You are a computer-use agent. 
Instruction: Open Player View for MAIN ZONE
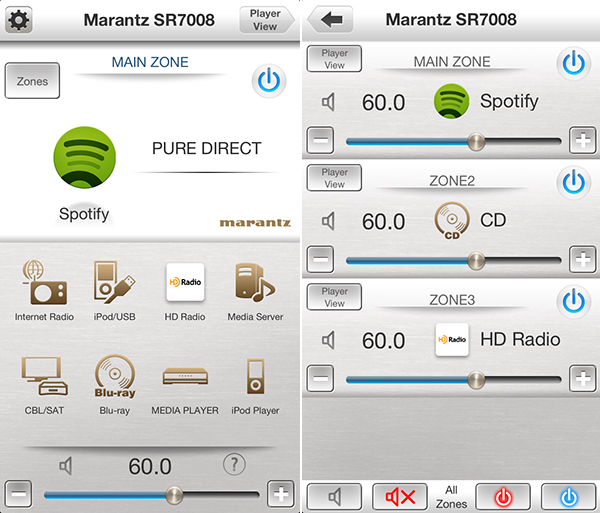334,59
